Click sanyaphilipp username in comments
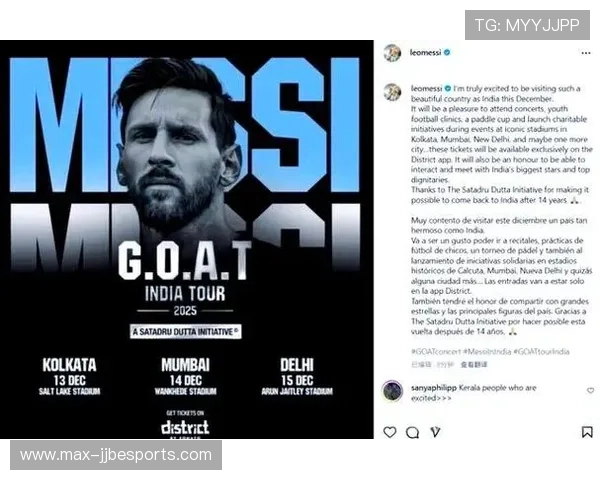This screenshot has height=480, width=600. [x=434, y=388]
